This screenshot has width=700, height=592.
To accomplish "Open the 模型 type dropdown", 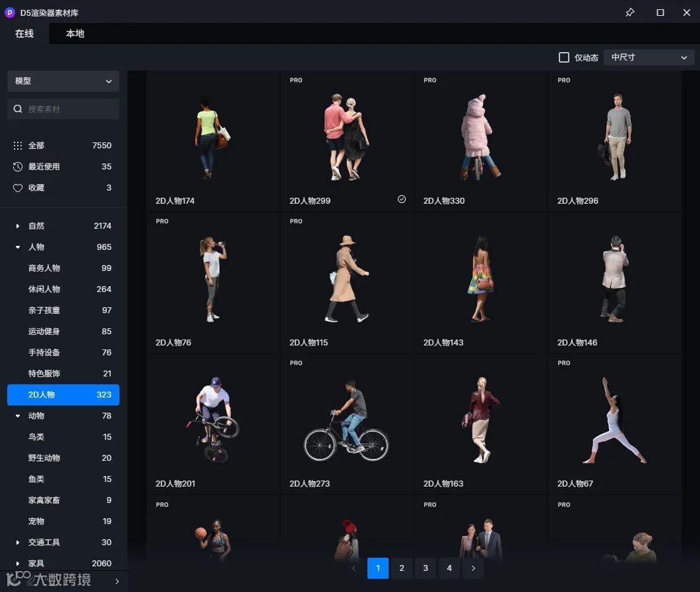I will [x=63, y=81].
